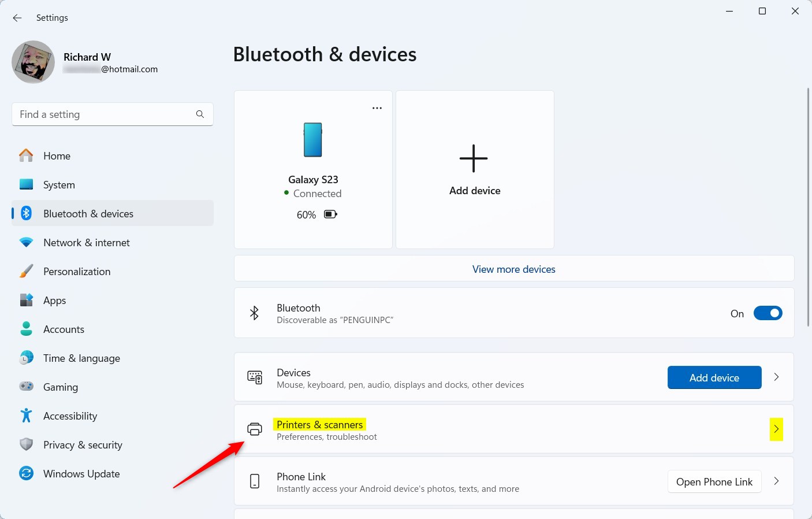Click the Windows Update refresh icon
Viewport: 812px width, 519px height.
pyautogui.click(x=27, y=473)
